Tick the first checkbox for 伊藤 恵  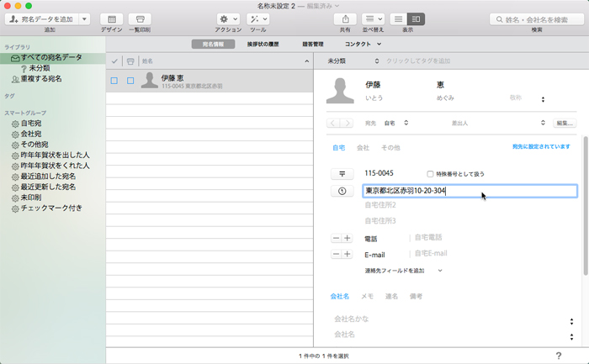point(114,81)
